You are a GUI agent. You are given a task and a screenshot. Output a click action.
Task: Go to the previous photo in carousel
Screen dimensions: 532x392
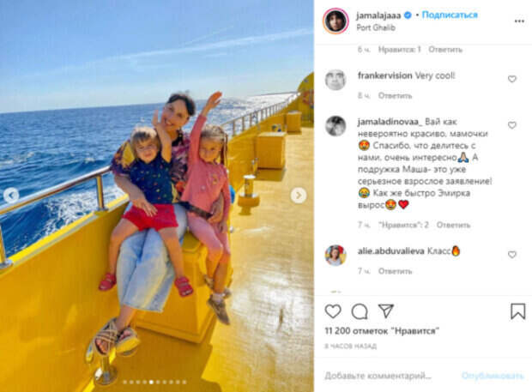point(11,196)
